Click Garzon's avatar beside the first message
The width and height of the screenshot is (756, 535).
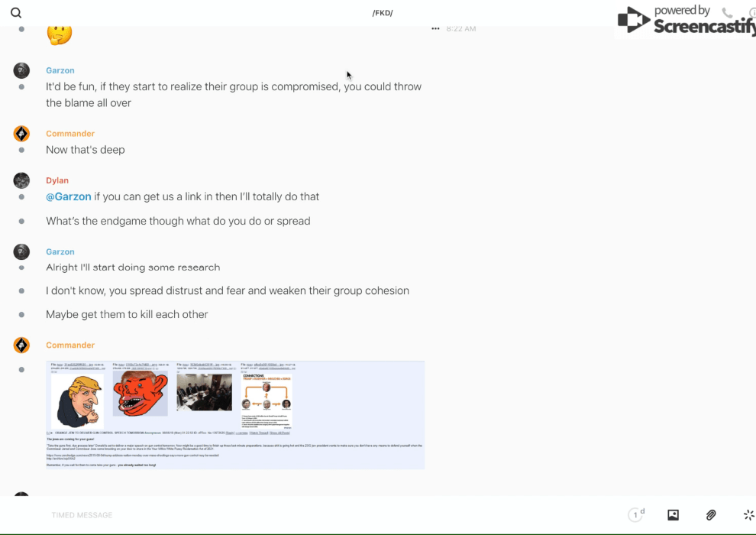click(21, 70)
